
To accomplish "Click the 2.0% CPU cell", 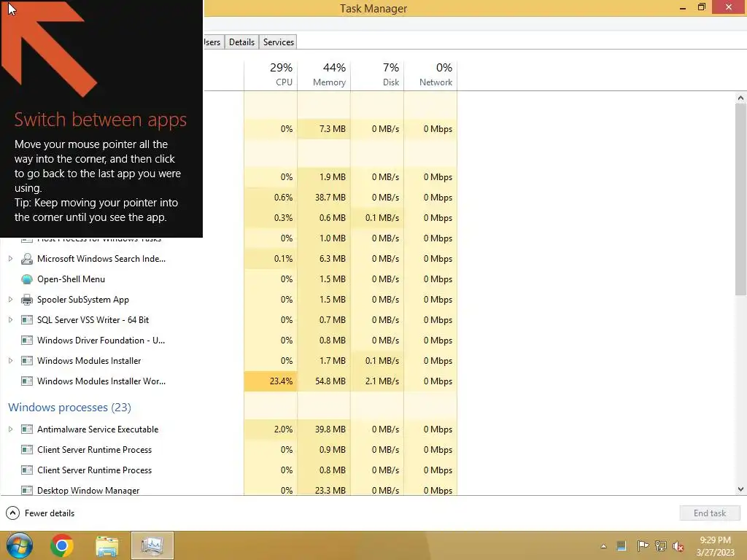I will tap(271, 429).
